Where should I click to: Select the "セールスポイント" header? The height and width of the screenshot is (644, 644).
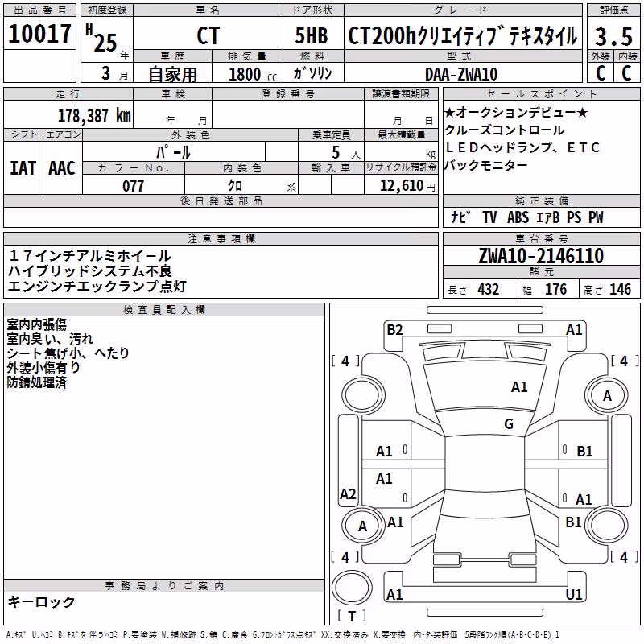(541, 94)
